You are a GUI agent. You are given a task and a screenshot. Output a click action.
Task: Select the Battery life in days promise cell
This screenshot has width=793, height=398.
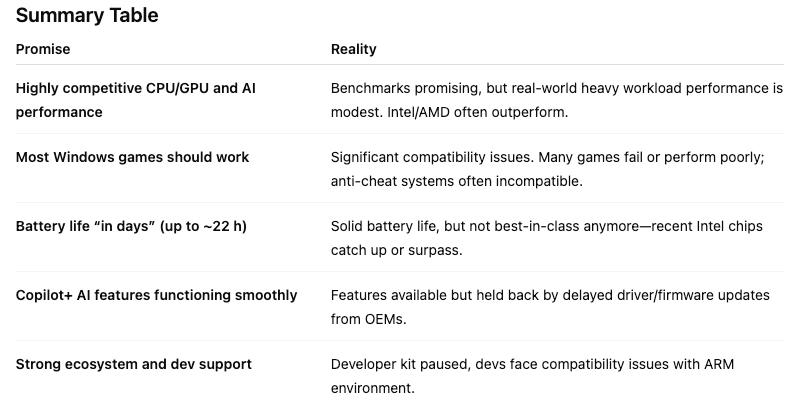(131, 226)
